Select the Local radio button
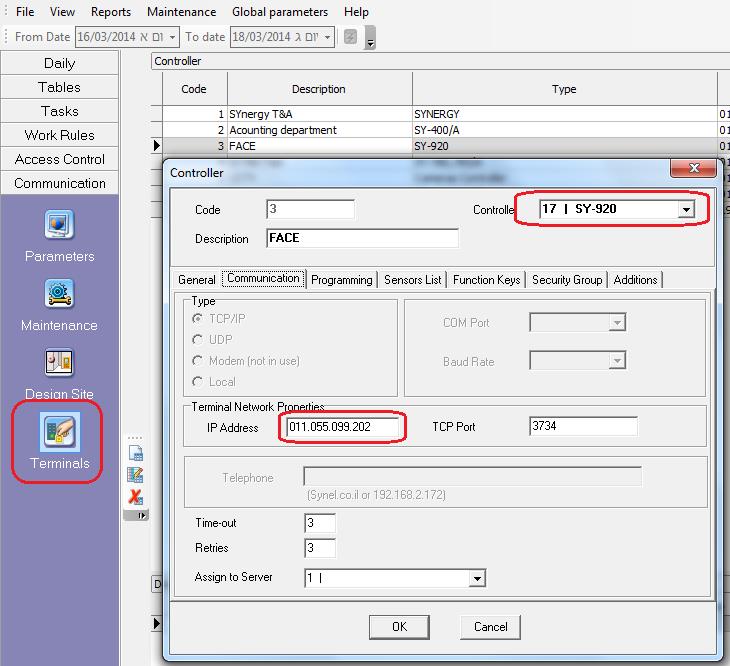The height and width of the screenshot is (666, 730). 197,380
